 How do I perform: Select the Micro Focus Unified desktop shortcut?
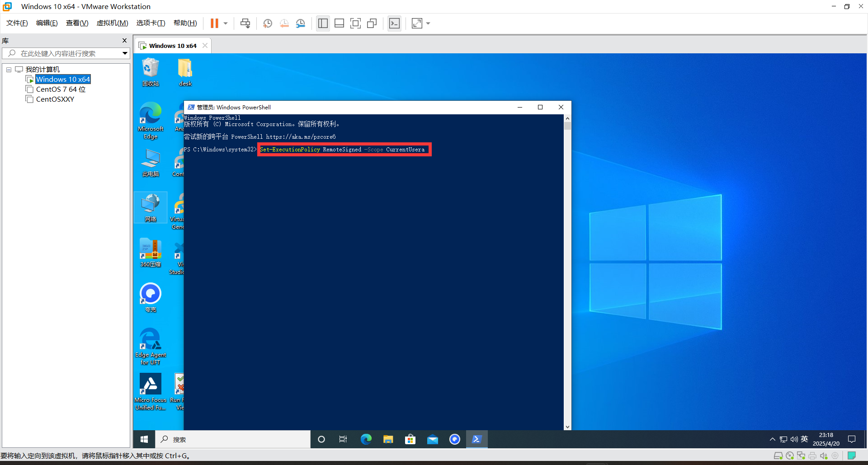[x=151, y=391]
